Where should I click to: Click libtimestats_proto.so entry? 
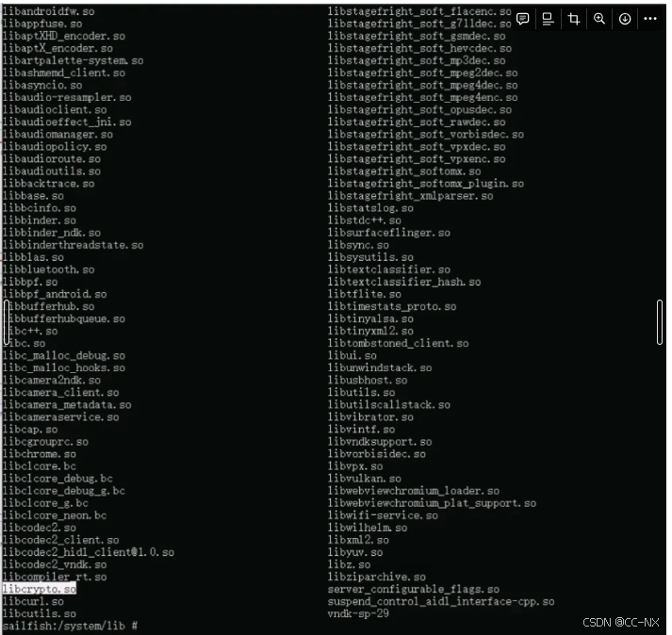[x=392, y=307]
